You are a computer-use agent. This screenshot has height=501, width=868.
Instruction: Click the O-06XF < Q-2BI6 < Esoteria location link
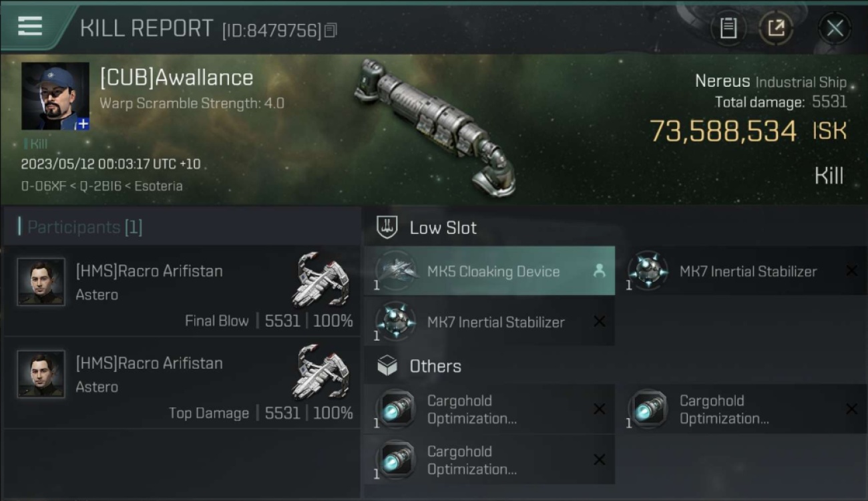coord(102,186)
